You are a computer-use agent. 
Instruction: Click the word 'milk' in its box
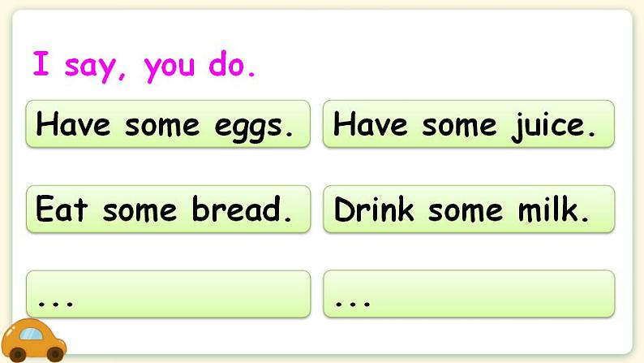pos(548,209)
